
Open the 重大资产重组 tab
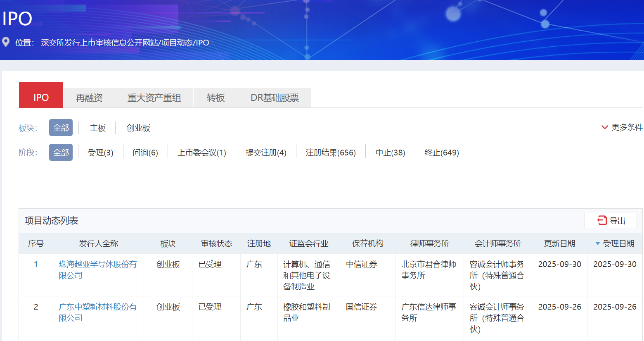pos(154,98)
